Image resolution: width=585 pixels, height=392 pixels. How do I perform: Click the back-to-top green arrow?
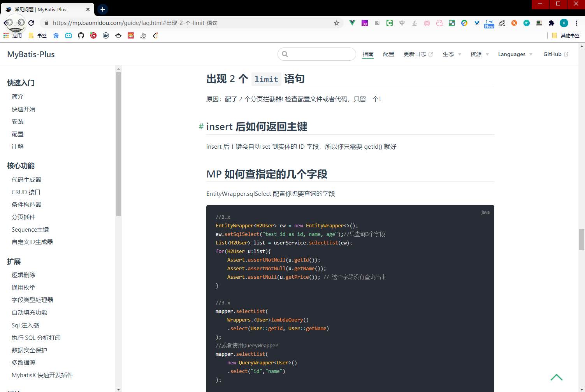(x=557, y=377)
